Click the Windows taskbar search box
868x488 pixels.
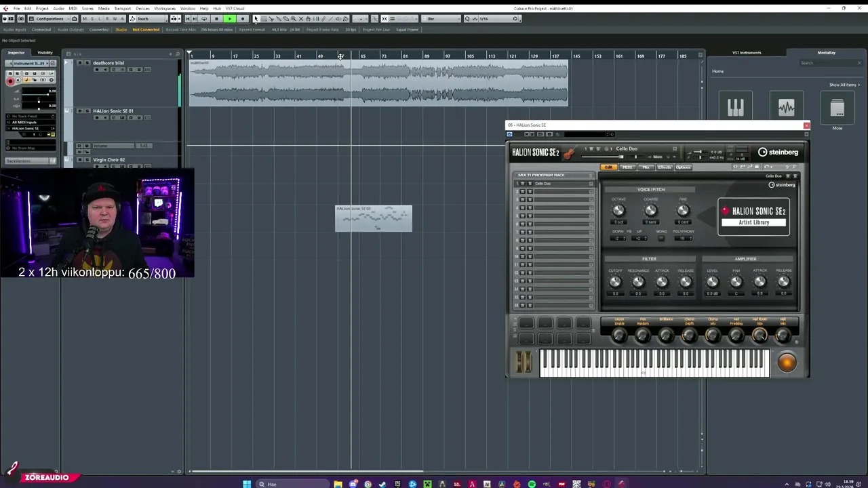[292, 484]
